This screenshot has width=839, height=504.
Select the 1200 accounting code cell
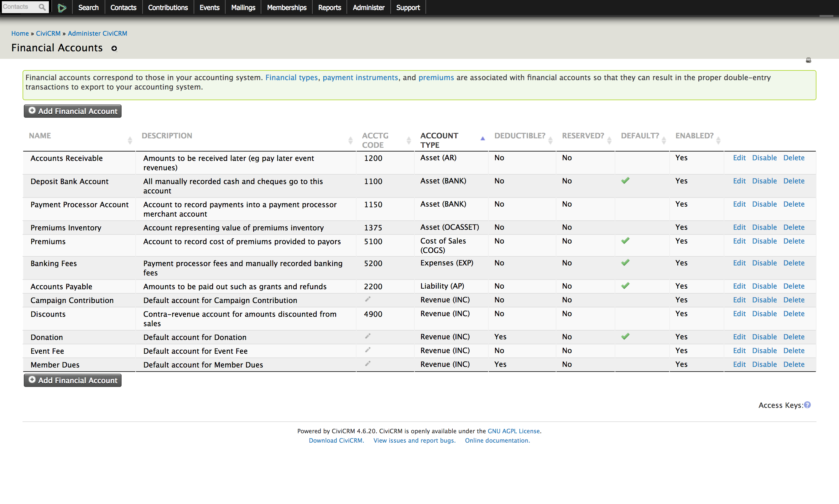click(x=385, y=163)
